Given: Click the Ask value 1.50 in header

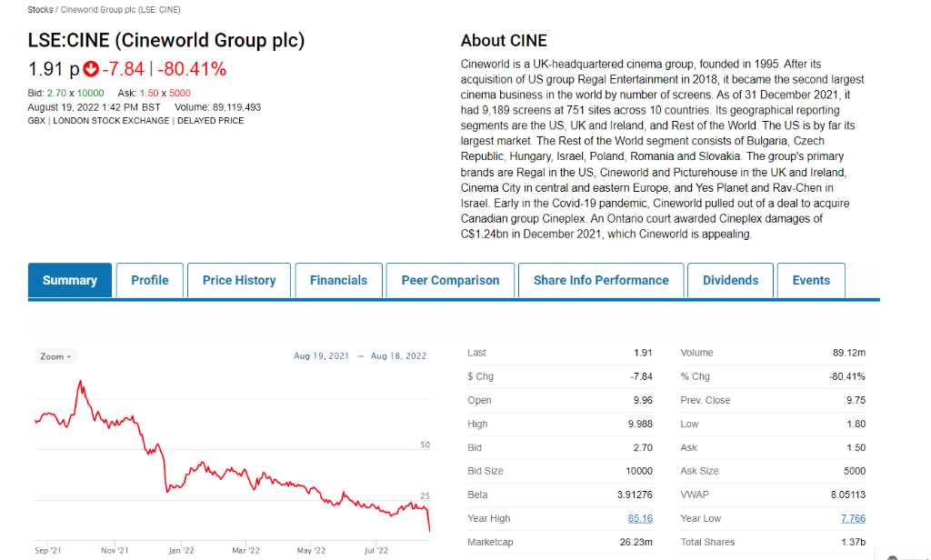Looking at the screenshot, I should tap(149, 93).
